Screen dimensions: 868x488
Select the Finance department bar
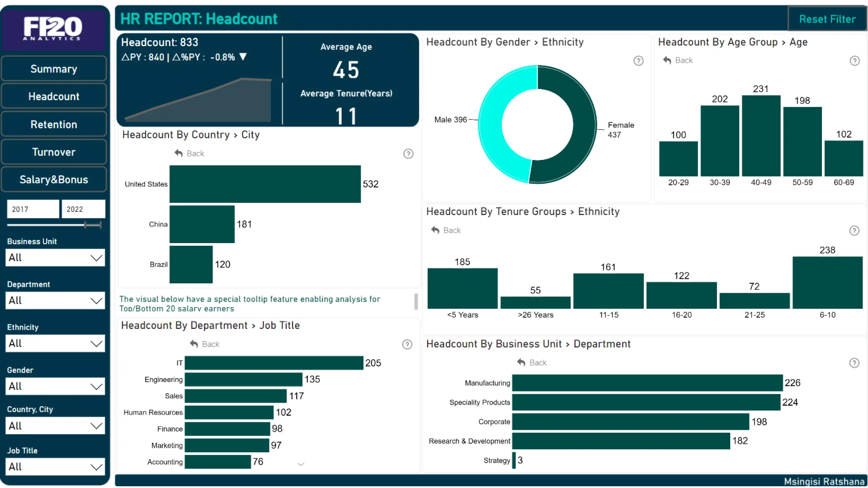coord(227,429)
